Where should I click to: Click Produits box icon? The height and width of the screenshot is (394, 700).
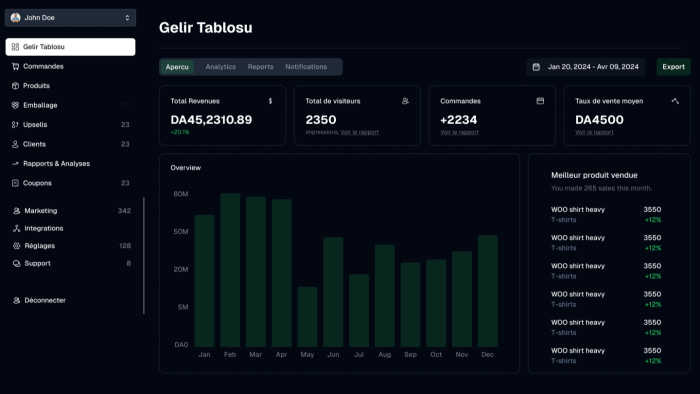point(15,86)
